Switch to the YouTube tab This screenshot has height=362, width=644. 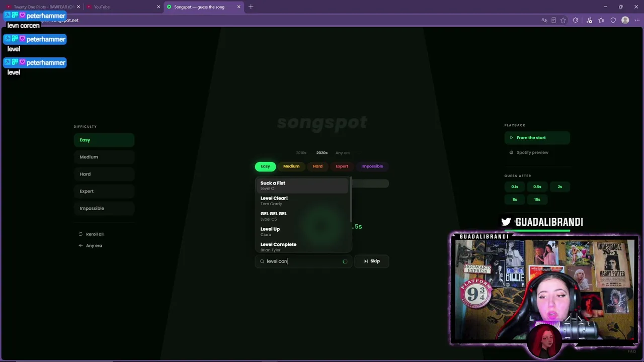click(x=122, y=7)
